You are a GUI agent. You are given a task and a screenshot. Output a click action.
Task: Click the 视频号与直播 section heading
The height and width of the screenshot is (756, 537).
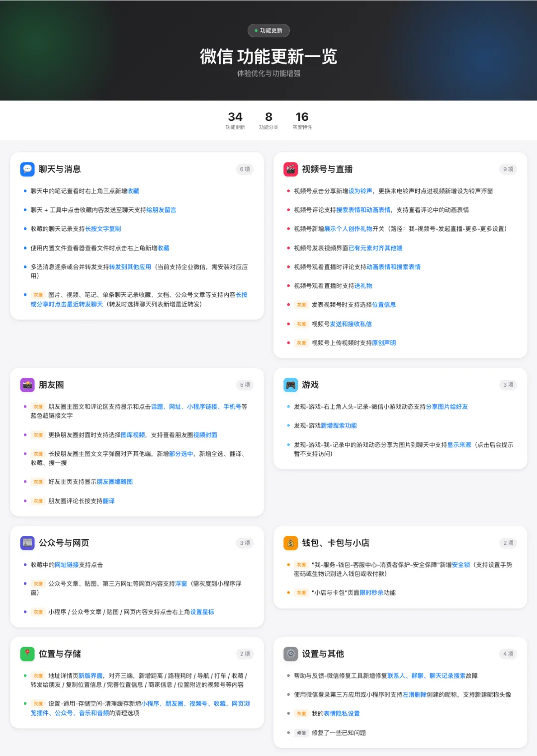pos(327,169)
